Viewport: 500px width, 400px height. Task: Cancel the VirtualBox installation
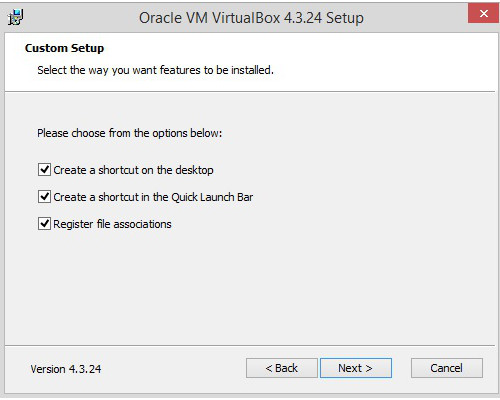tap(447, 368)
